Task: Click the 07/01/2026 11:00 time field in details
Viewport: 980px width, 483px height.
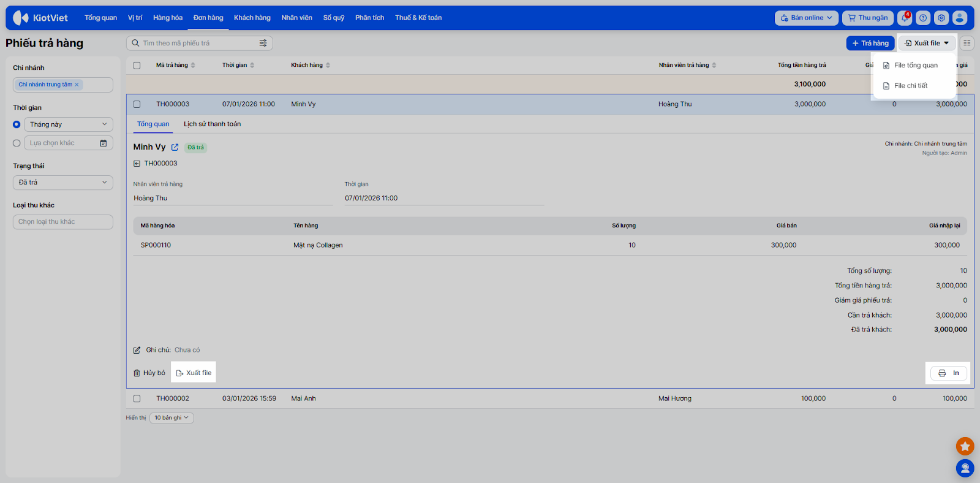Action: (444, 198)
